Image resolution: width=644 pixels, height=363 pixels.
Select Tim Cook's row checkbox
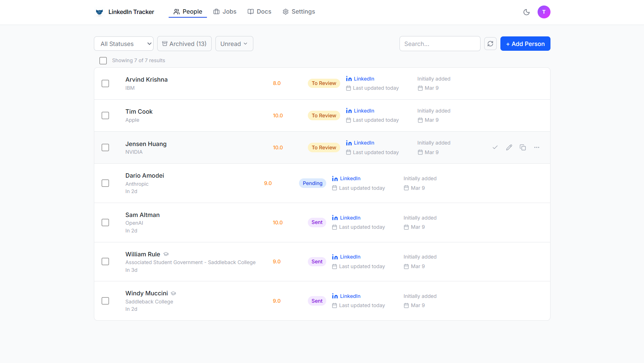(105, 115)
